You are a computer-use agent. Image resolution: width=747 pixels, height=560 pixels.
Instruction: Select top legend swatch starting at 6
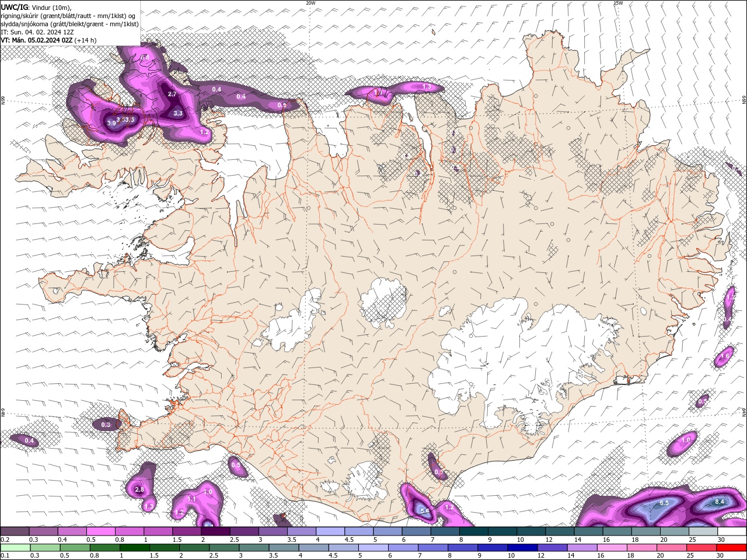pyautogui.click(x=417, y=531)
